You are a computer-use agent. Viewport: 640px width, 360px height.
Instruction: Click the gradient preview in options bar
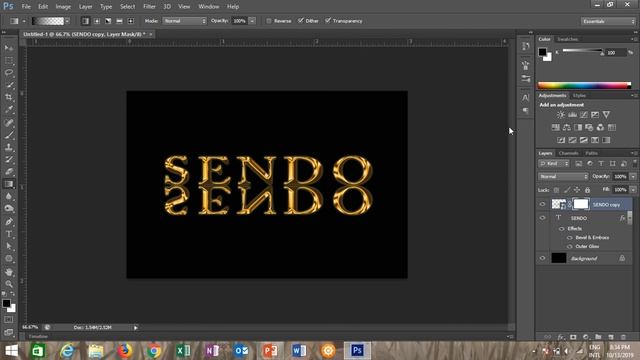(x=48, y=21)
